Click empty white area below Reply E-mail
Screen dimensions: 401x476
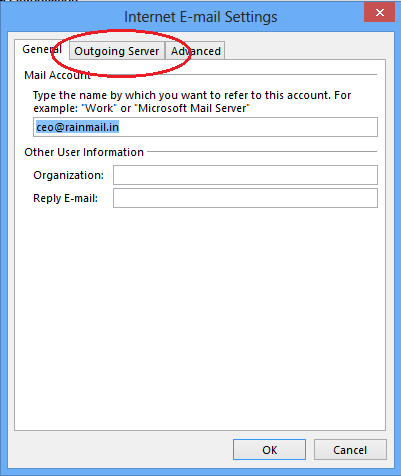200,317
